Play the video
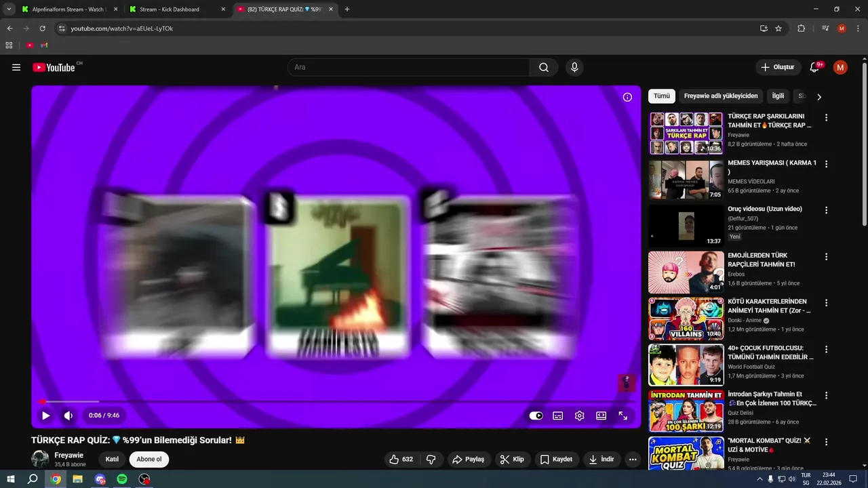This screenshot has width=868, height=488. tap(46, 415)
